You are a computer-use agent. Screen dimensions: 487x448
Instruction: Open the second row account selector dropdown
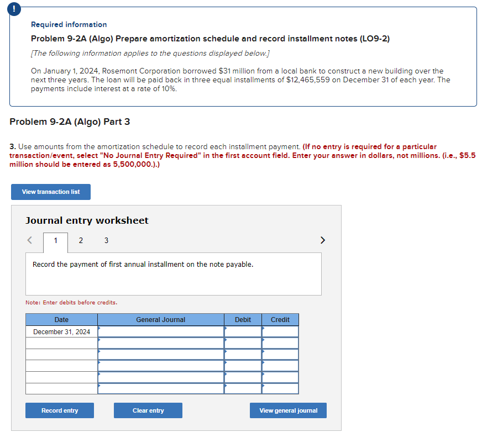tap(160, 342)
